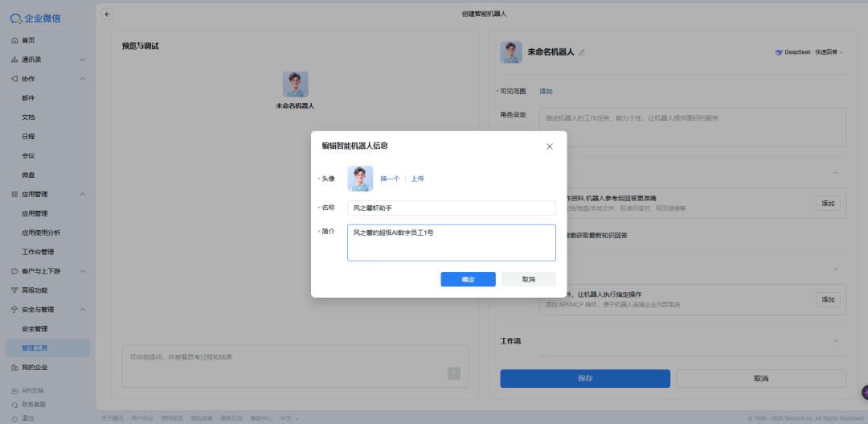Click 取消 beside the 保存 button
This screenshot has height=424, width=868.
tap(761, 379)
